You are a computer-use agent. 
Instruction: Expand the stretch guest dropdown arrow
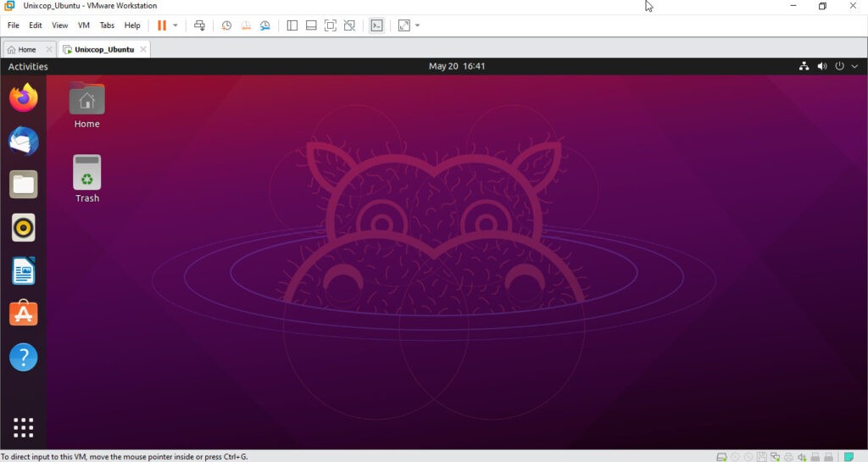[x=417, y=25]
